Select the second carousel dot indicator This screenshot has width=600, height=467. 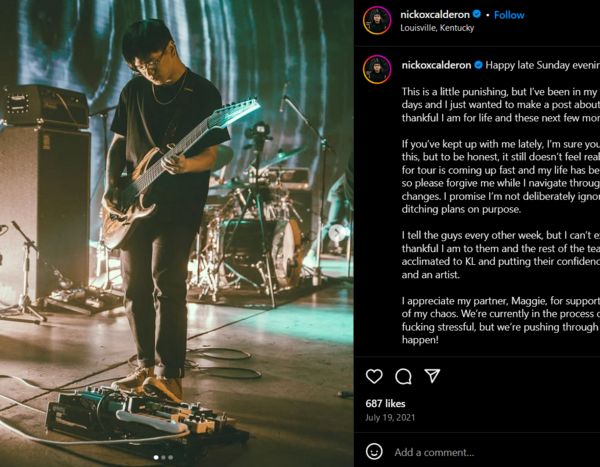pyautogui.click(x=163, y=457)
